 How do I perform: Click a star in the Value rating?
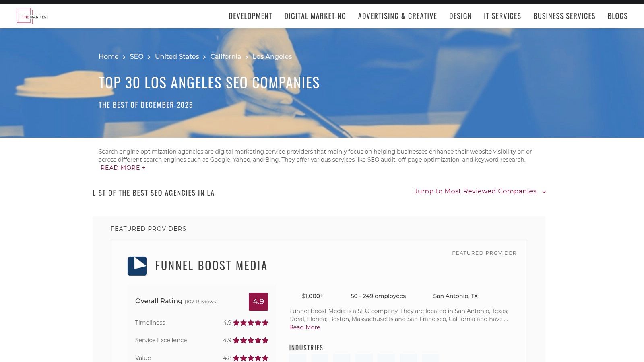tap(252, 358)
